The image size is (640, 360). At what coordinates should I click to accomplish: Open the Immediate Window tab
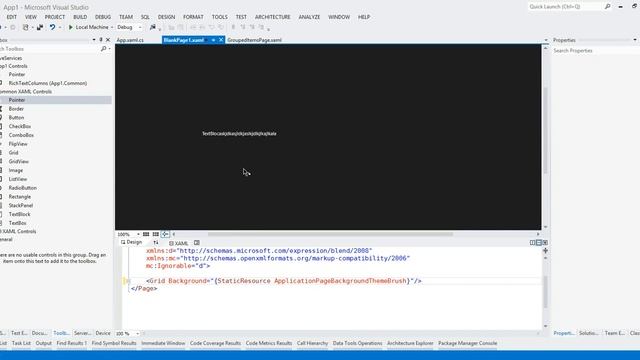tap(163, 343)
